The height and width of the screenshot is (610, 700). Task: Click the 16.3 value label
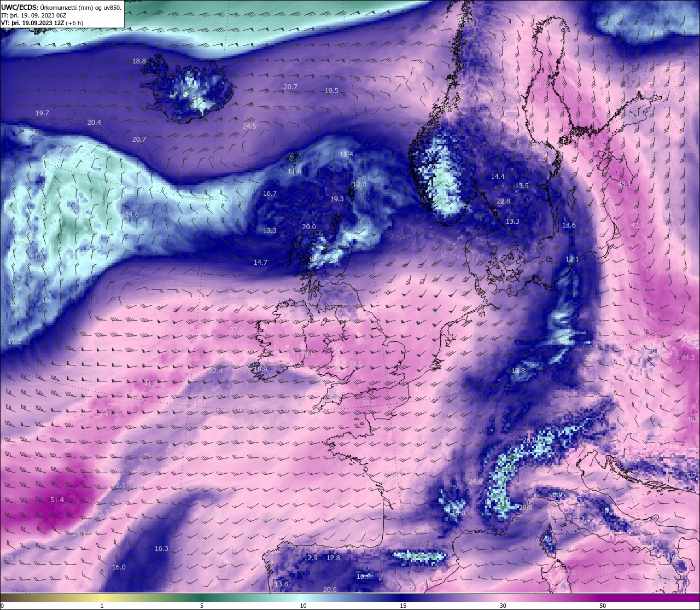pos(161,549)
